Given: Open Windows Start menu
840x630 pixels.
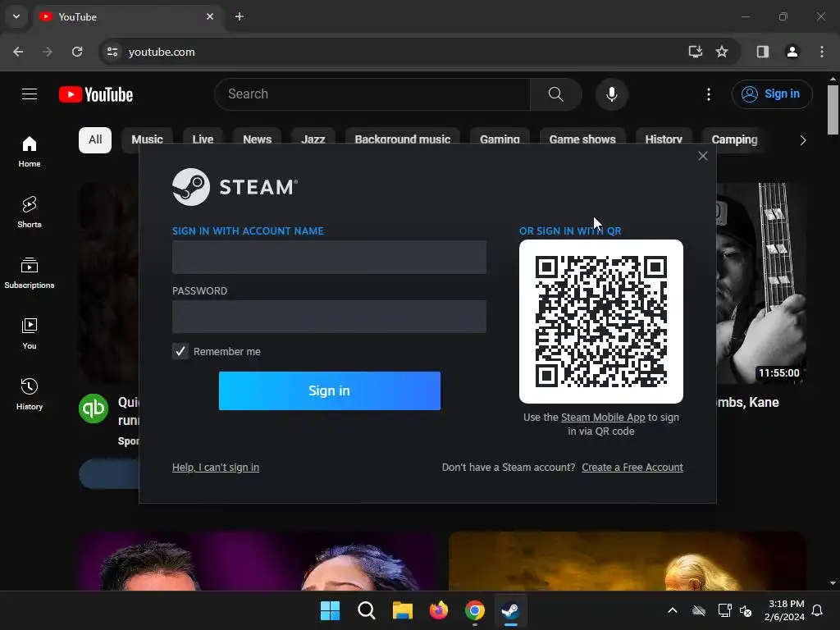Looking at the screenshot, I should [330, 610].
